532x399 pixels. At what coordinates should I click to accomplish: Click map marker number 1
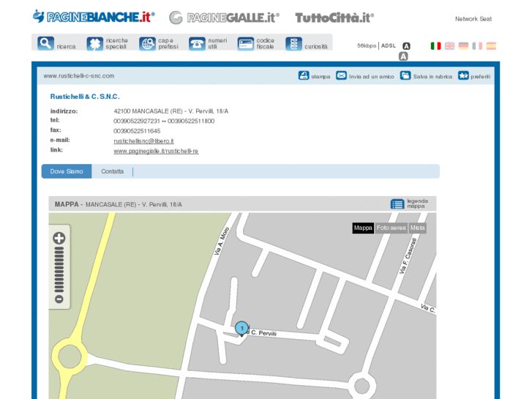point(242,329)
